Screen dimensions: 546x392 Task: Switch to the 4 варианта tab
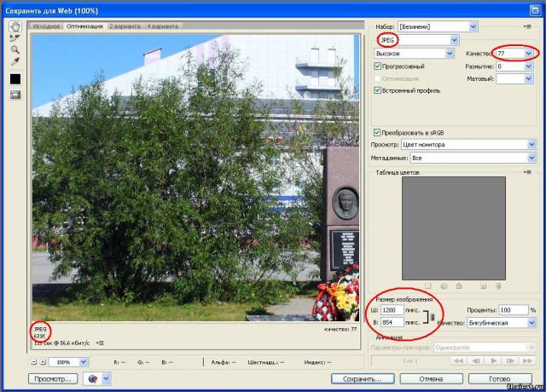(x=162, y=26)
